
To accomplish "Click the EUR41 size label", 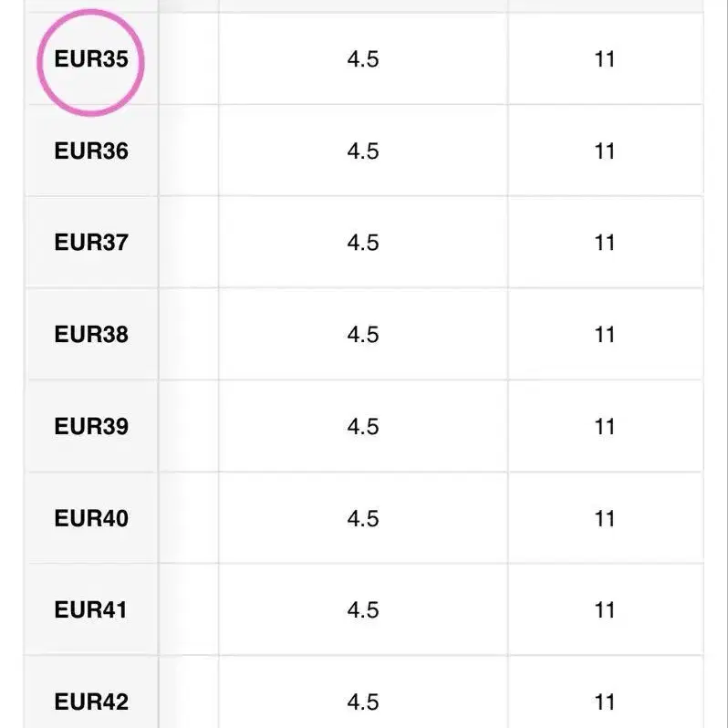I will point(90,609).
